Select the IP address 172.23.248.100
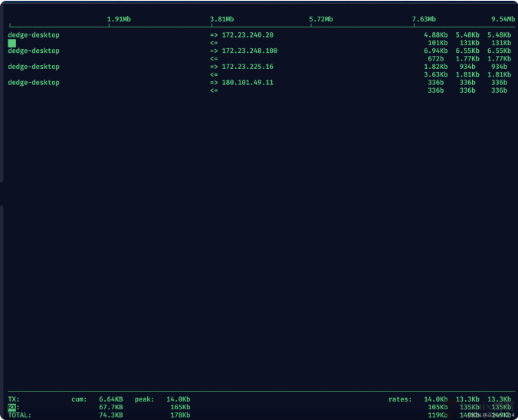 (x=249, y=51)
